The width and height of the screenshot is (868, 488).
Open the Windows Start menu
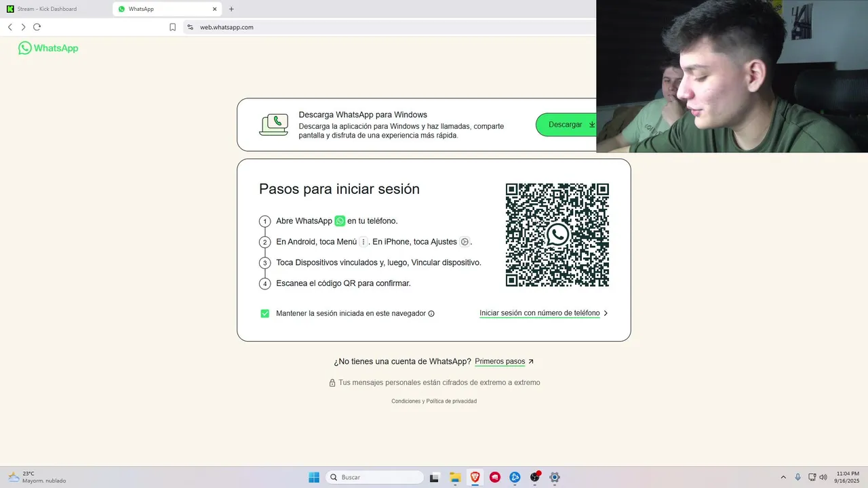coord(314,477)
